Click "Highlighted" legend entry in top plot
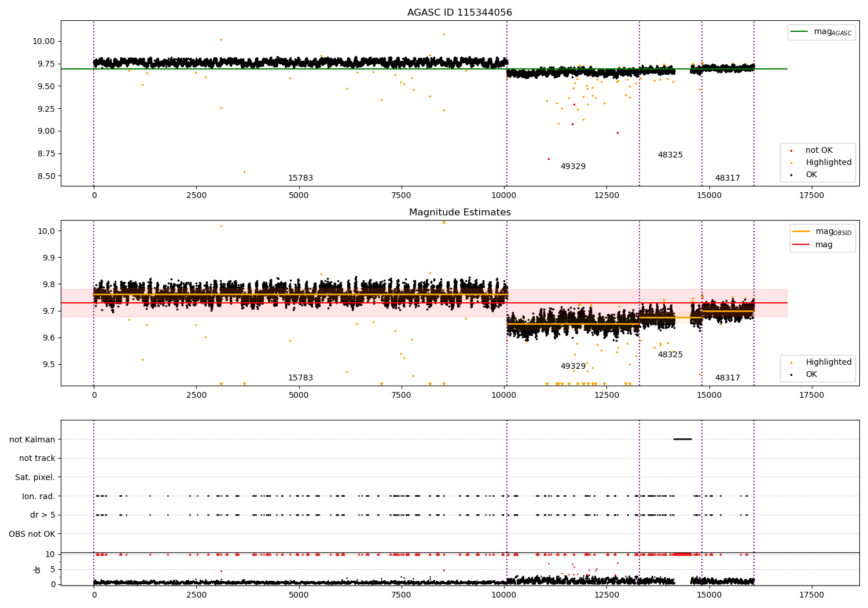The width and height of the screenshot is (868, 608). coord(821,163)
